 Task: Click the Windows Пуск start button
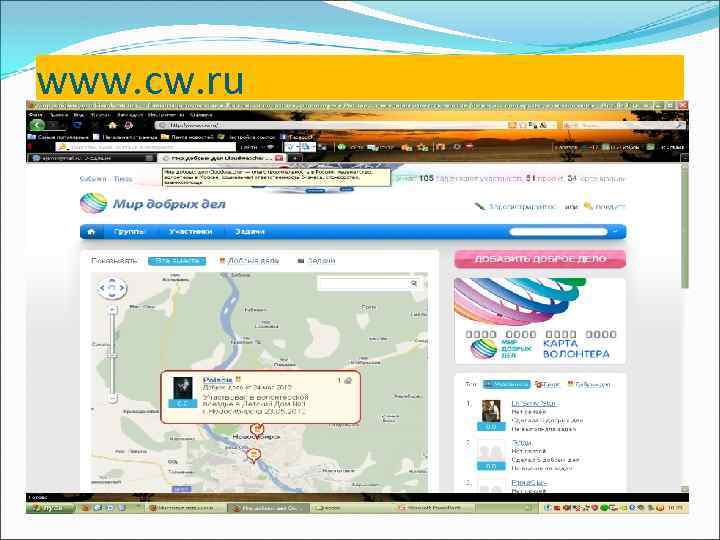[51, 508]
